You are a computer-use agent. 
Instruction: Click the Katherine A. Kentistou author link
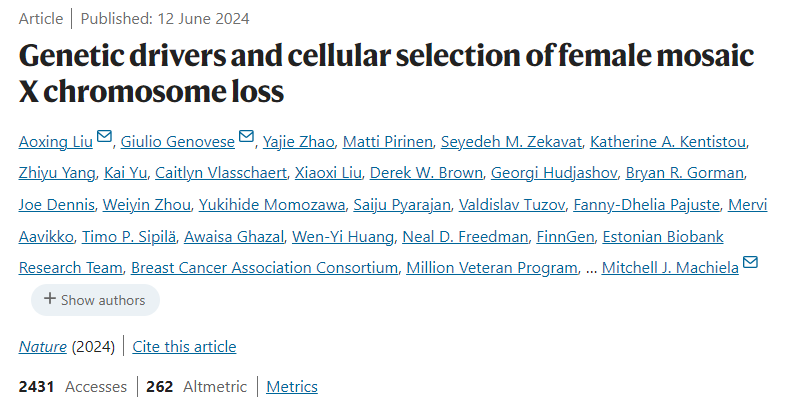[x=668, y=142]
